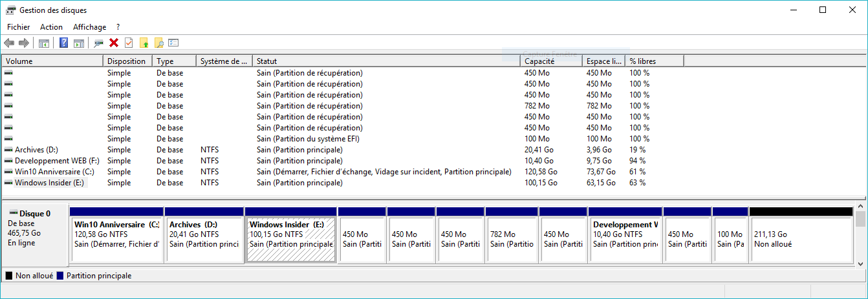Sort by the Système de... column header

[x=224, y=61]
